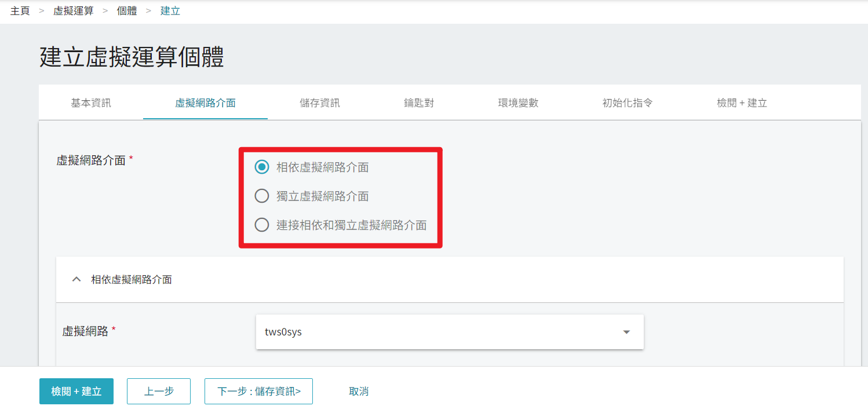Open the 環境變數 tab
Screen dimensions: 868x413
coord(519,103)
